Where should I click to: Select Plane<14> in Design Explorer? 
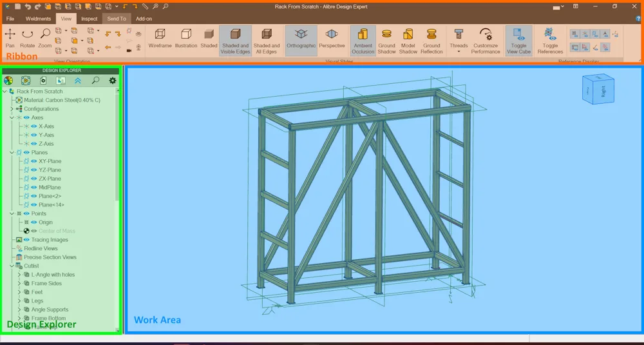52,205
